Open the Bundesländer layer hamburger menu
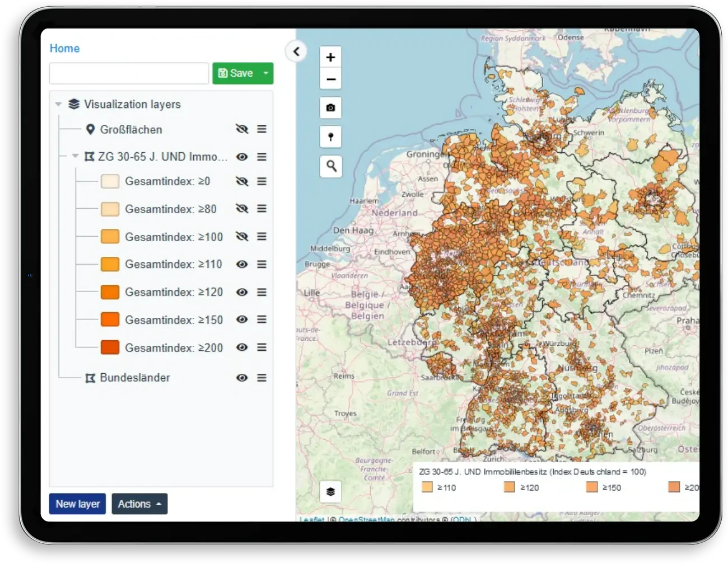Viewport: 728px width, 564px height. [262, 378]
